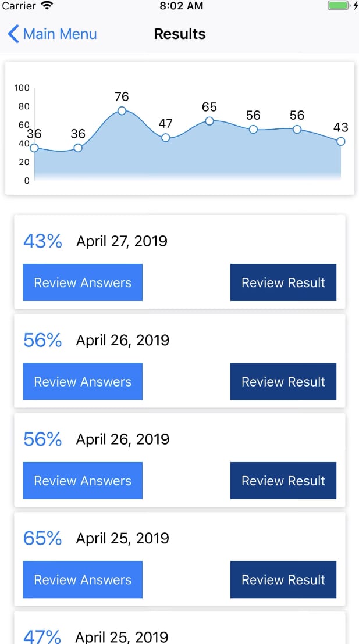Image resolution: width=359 pixels, height=644 pixels.
Task: Go back to Main Menu
Action: (52, 34)
